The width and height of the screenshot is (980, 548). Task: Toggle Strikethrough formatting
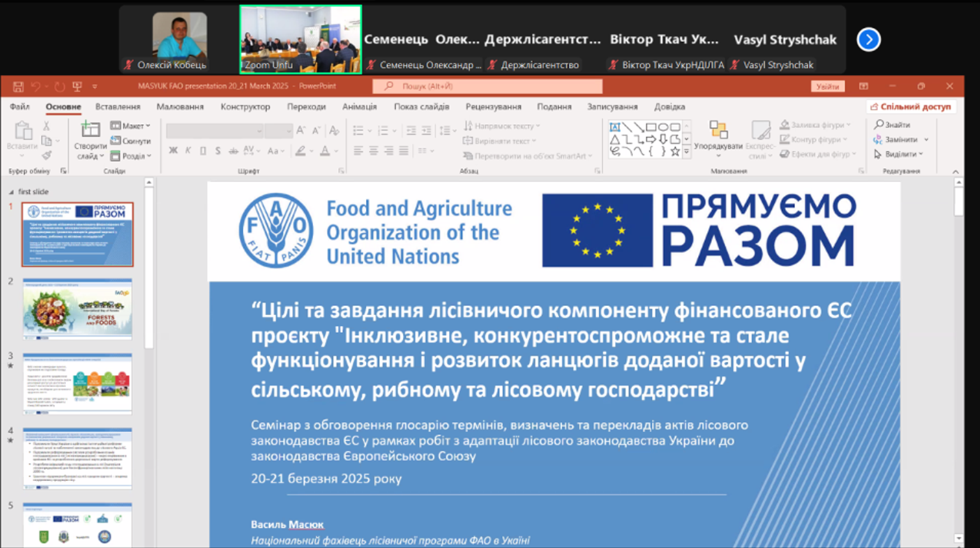coord(233,151)
